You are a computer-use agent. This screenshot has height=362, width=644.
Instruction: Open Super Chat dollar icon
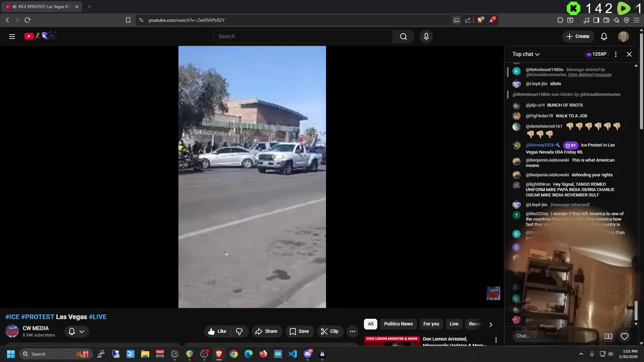tap(608, 336)
